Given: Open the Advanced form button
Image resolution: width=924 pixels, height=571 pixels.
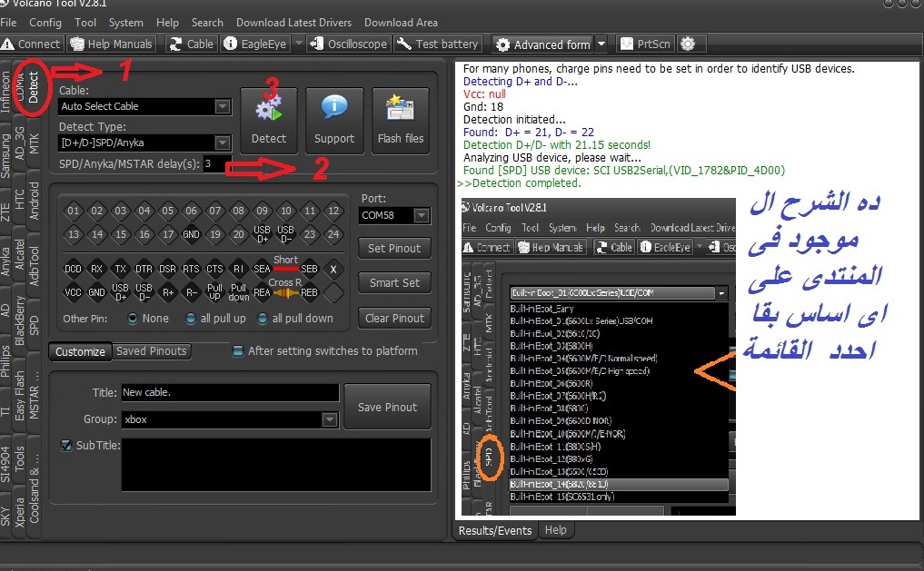Looking at the screenshot, I should 543,44.
